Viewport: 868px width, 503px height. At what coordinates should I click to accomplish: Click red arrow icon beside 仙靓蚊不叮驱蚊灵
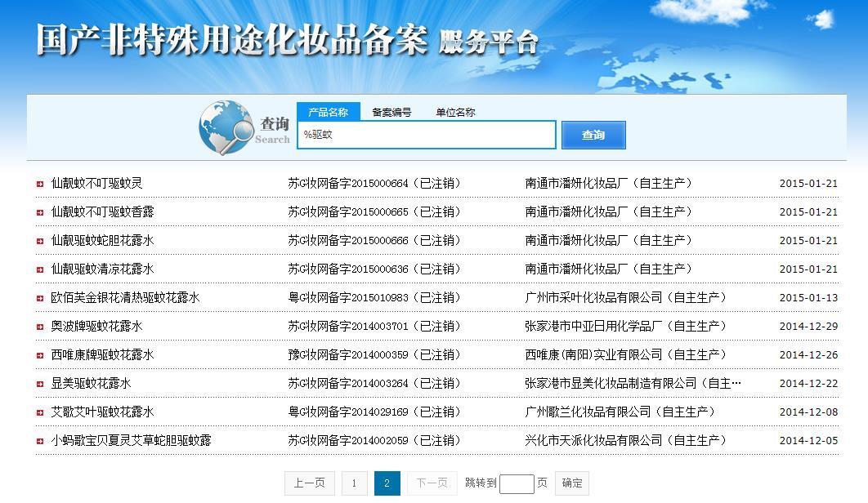(x=40, y=184)
